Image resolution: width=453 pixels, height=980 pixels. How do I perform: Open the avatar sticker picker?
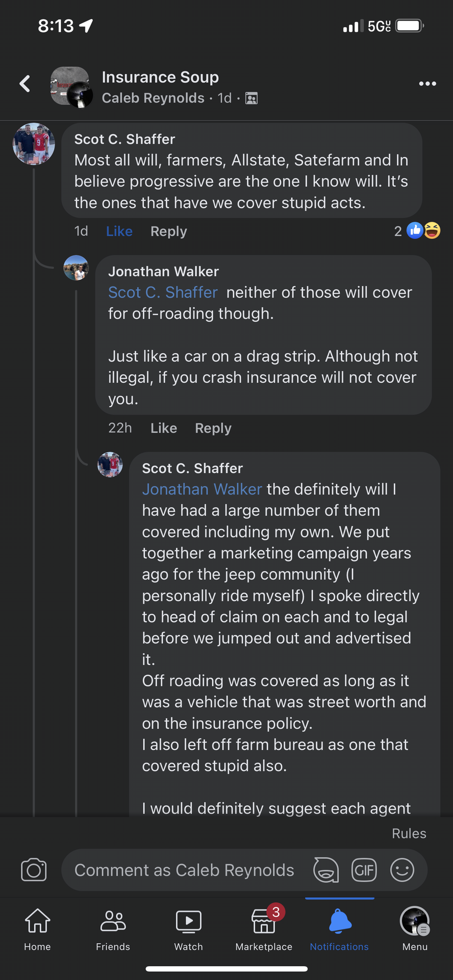tap(326, 870)
